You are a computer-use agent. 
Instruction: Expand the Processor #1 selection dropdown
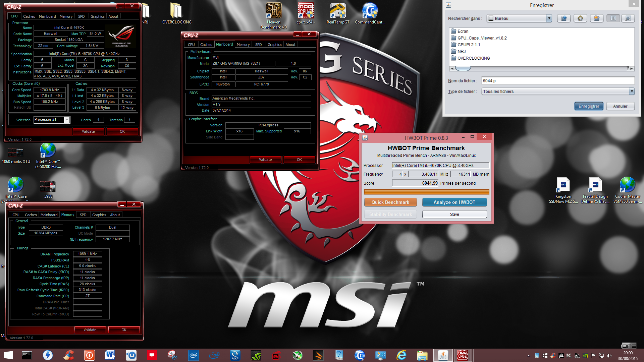click(67, 120)
